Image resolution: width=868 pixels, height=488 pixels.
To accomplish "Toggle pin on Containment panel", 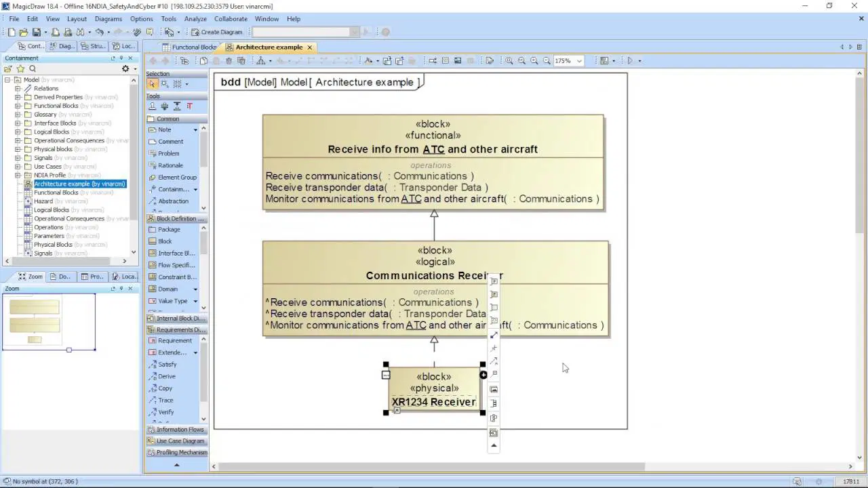I will pos(121,58).
